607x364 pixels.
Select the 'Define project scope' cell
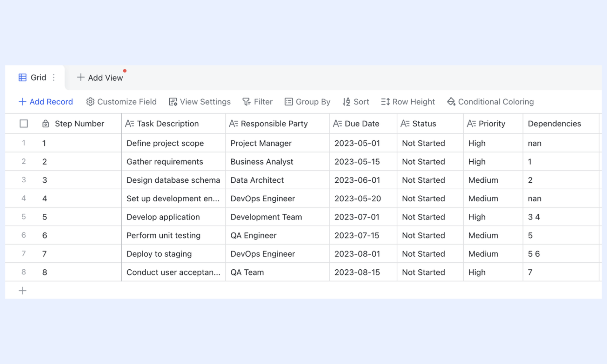[174, 143]
